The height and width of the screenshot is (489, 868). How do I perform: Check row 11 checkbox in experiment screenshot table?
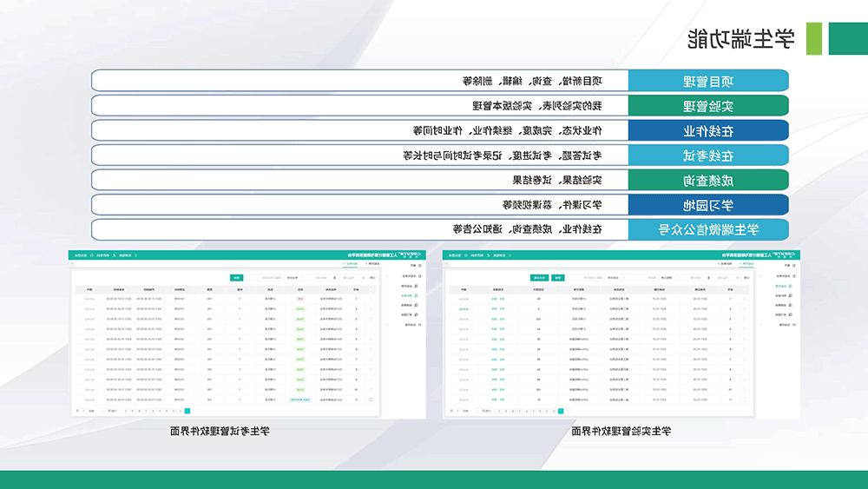tap(745, 400)
